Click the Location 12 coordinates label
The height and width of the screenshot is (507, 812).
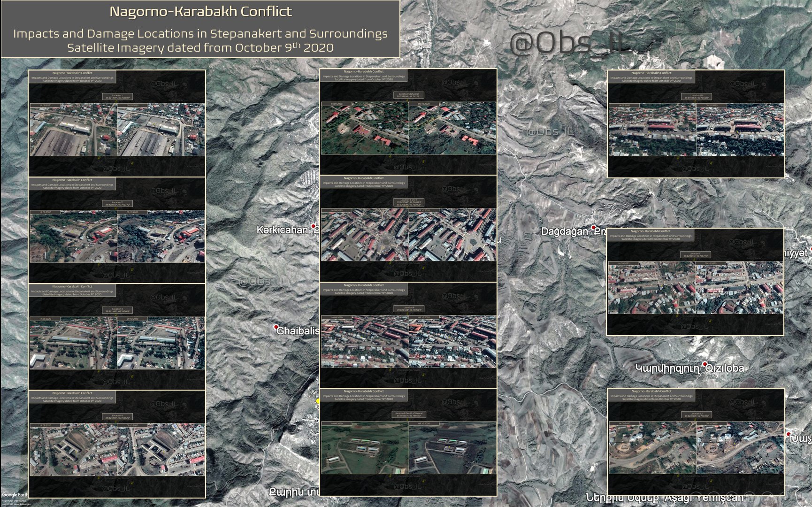[x=697, y=415]
